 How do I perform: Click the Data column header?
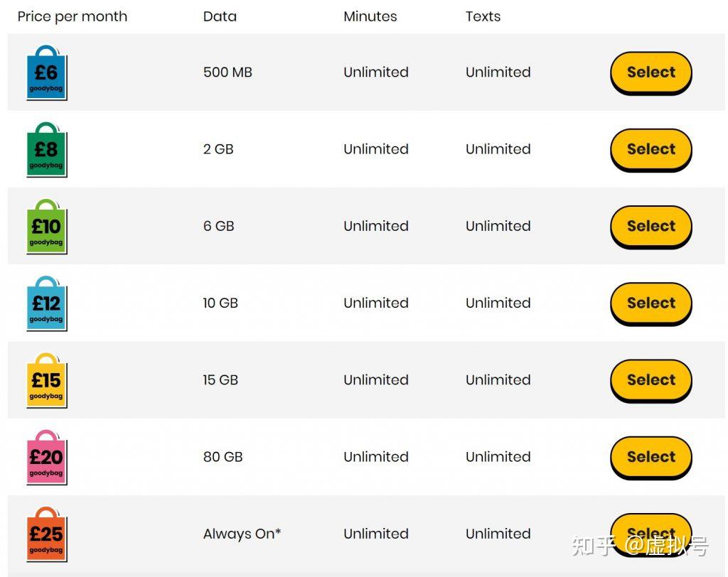pyautogui.click(x=220, y=16)
